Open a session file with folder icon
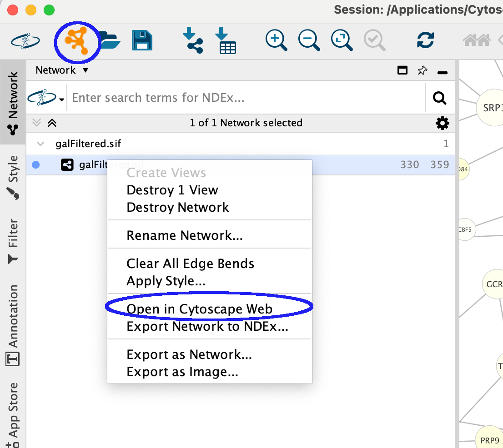 click(110, 41)
